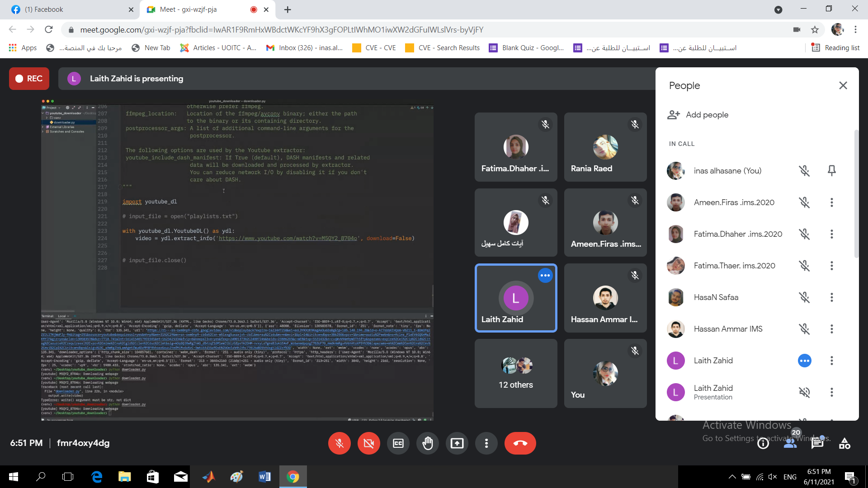Open bottom bar three-dot more options
This screenshot has width=868, height=488.
point(486,443)
